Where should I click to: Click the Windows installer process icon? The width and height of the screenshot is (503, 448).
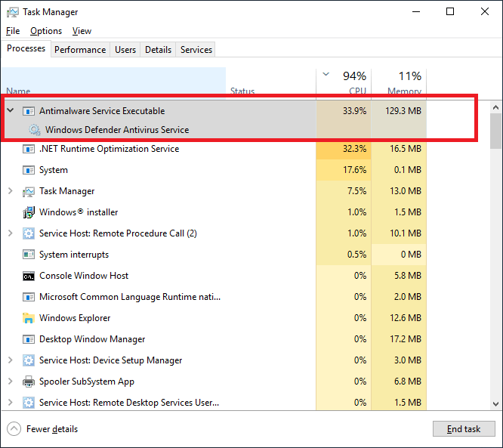29,212
